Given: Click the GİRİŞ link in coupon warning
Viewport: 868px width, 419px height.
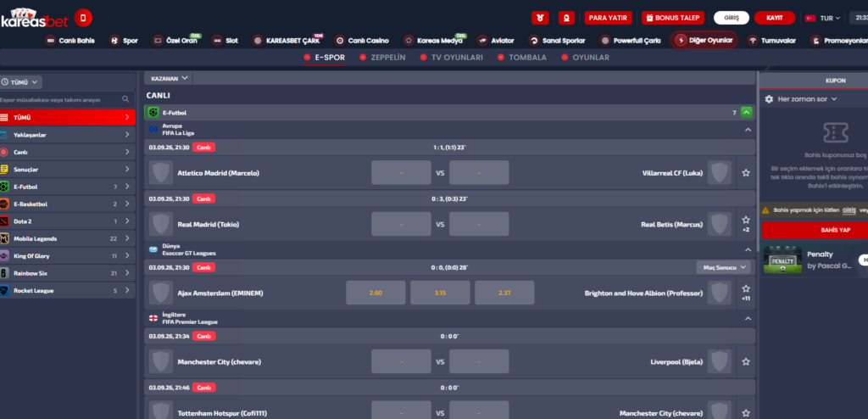Looking at the screenshot, I should pyautogui.click(x=849, y=210).
